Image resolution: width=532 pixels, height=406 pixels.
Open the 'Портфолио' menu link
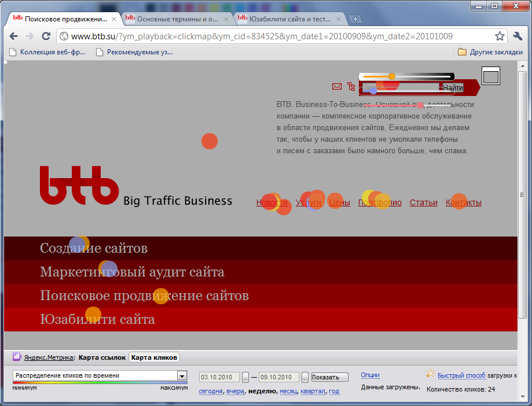(x=380, y=202)
